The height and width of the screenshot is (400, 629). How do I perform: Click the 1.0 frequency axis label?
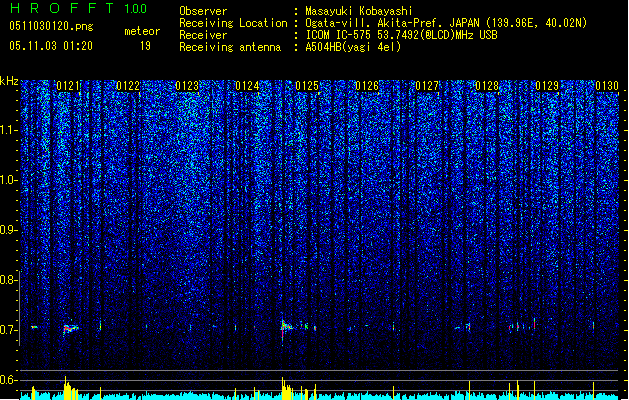point(8,180)
